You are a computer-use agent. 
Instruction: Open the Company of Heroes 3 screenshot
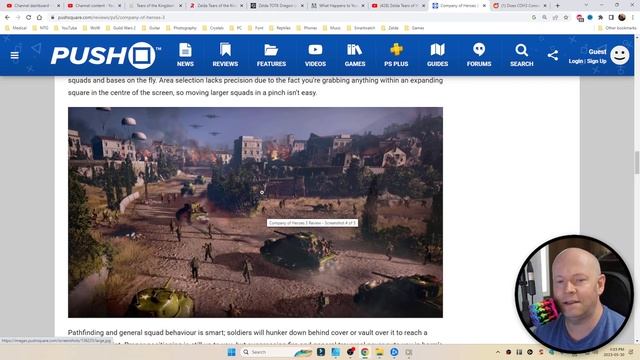click(x=255, y=212)
